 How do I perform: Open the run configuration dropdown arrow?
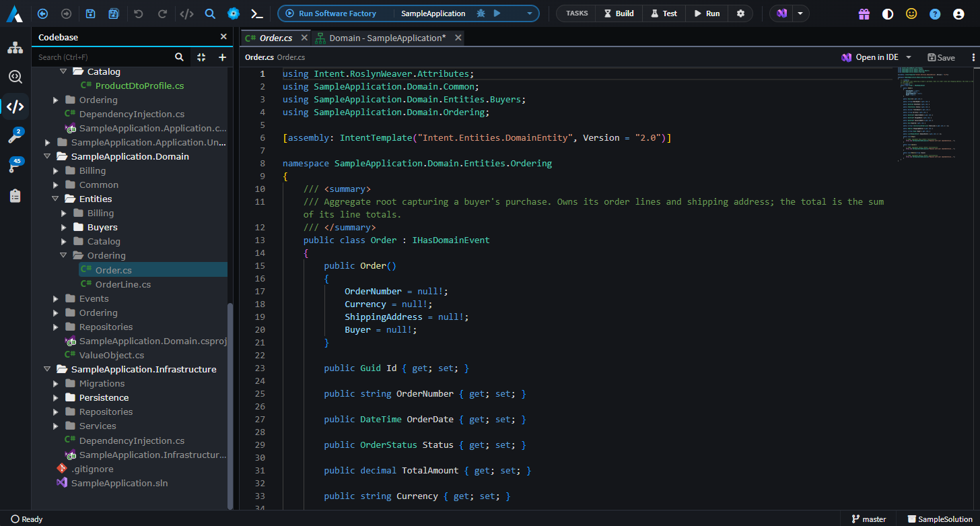click(x=530, y=13)
